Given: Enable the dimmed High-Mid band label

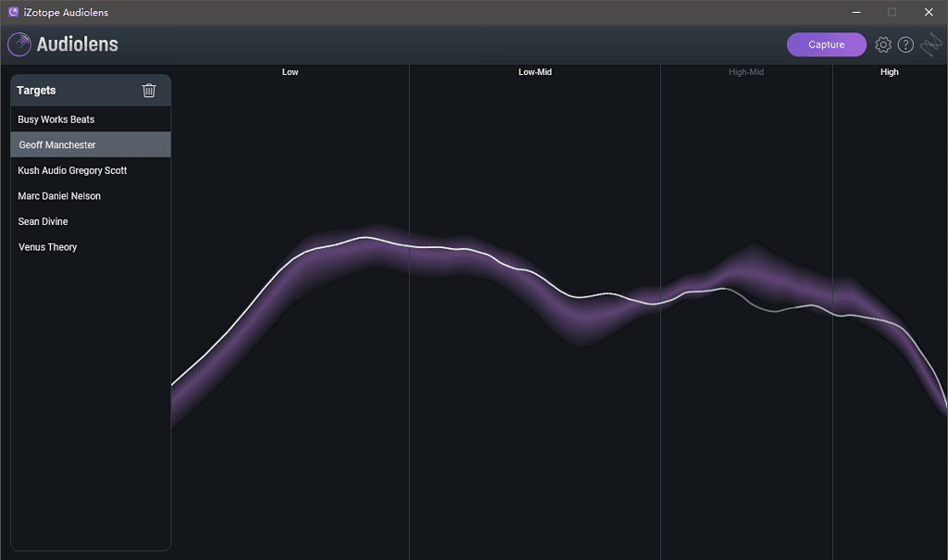Looking at the screenshot, I should pos(745,72).
